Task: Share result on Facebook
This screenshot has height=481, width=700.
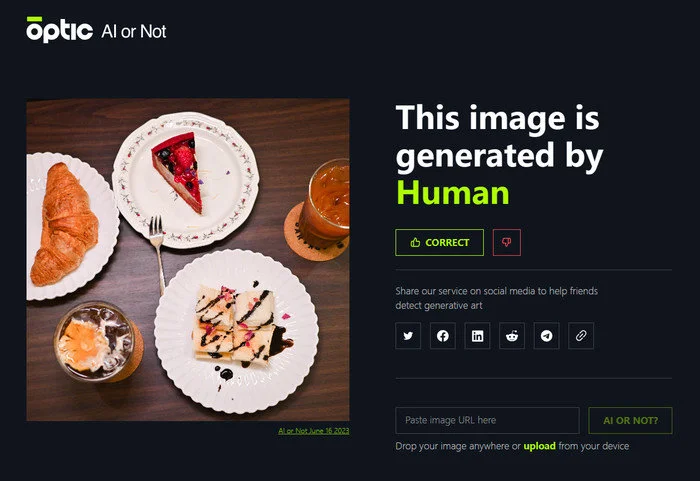Action: (x=442, y=335)
